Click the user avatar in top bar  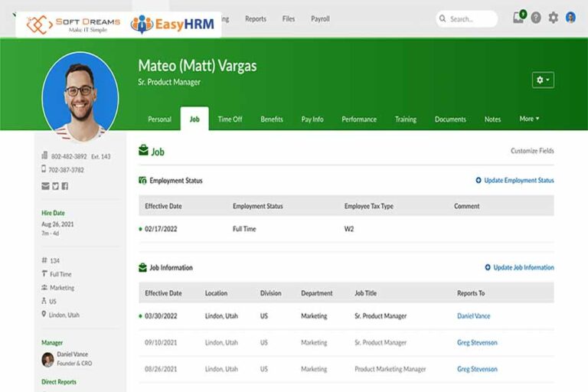570,18
